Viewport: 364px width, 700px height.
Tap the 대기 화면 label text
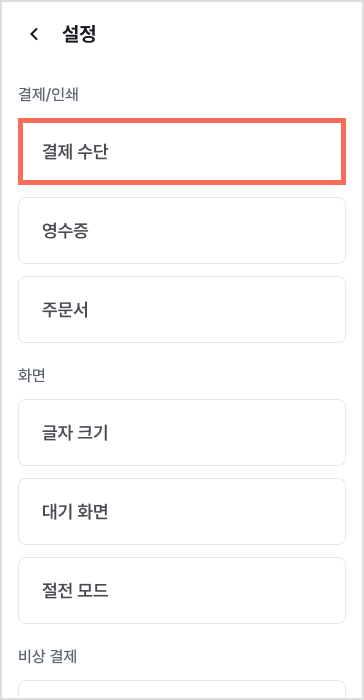tap(75, 512)
